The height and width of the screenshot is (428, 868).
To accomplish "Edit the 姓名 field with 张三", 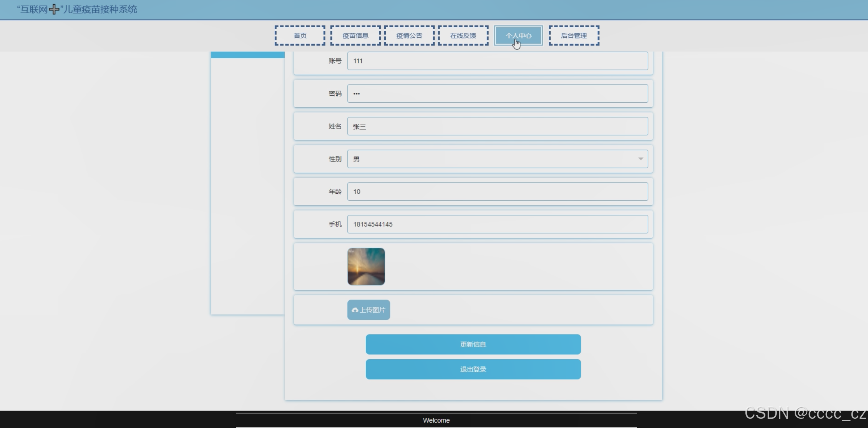I will [497, 126].
